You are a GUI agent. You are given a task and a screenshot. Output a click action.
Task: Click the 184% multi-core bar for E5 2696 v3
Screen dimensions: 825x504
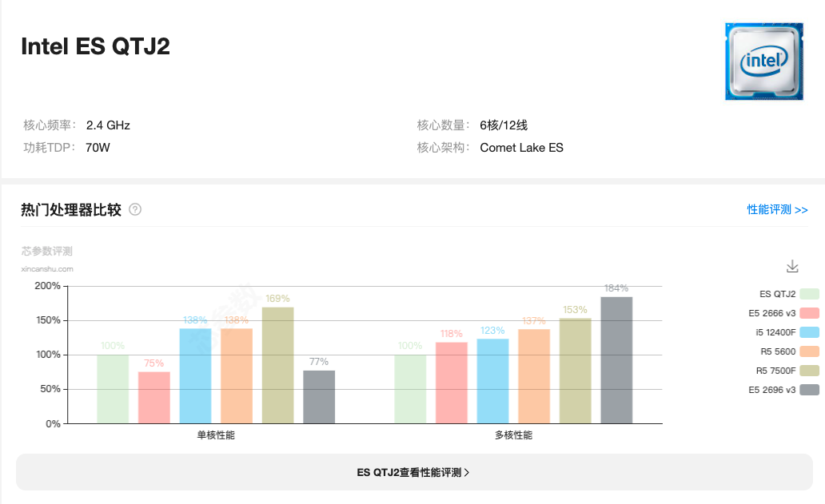pyautogui.click(x=616, y=360)
